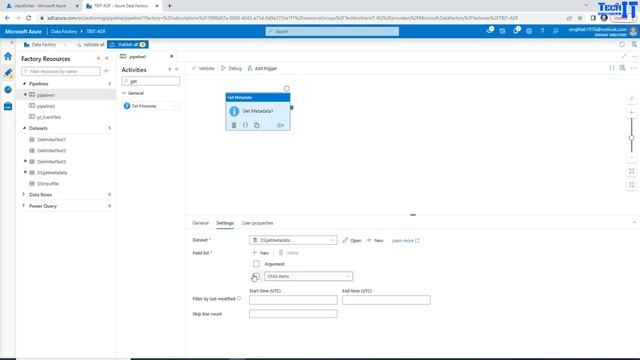Open Azure help question mark icon

542,31
